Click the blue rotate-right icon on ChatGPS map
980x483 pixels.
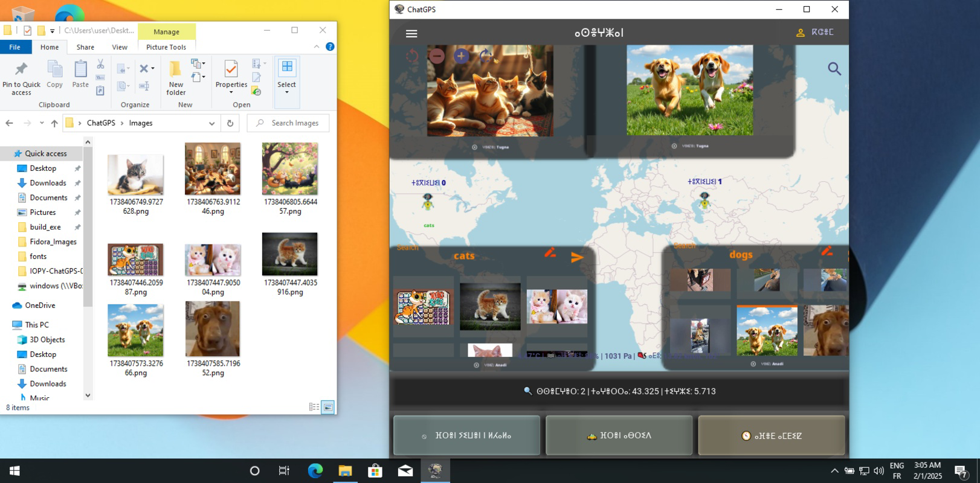tap(486, 56)
